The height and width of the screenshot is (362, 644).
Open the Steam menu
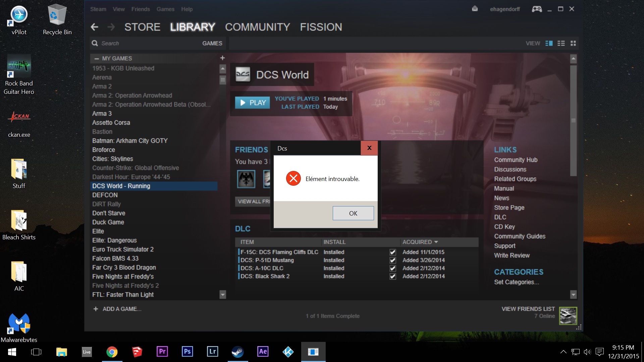click(98, 9)
